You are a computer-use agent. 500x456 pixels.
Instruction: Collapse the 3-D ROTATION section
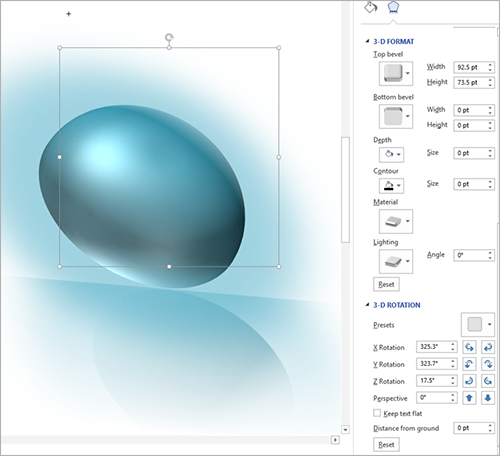pyautogui.click(x=367, y=305)
